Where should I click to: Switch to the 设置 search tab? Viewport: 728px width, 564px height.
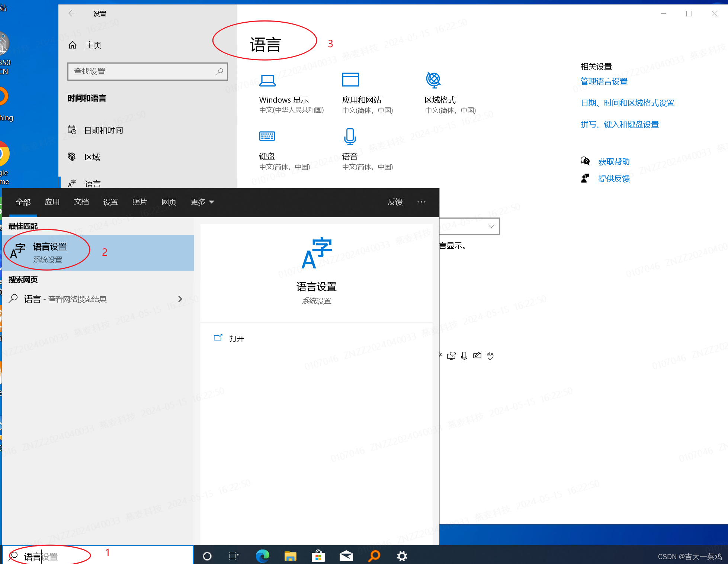[x=110, y=202]
